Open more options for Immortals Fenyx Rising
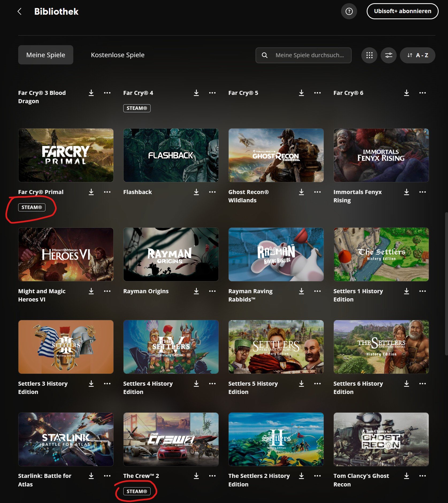This screenshot has width=448, height=503. point(423,192)
